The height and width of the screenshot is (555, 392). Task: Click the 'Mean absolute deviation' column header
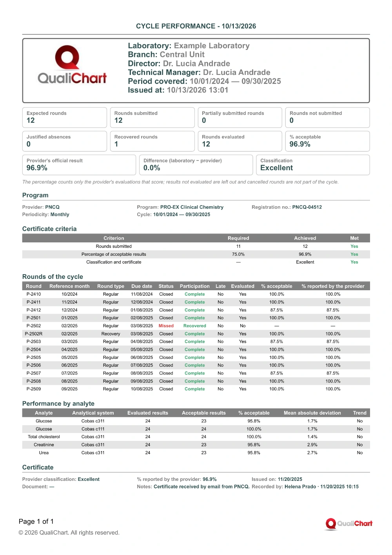pos(312,413)
